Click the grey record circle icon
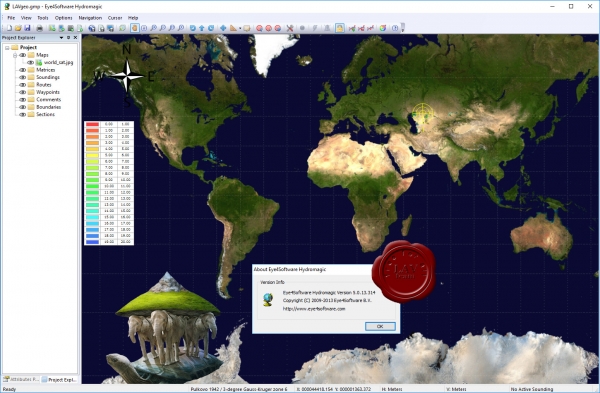This screenshot has width=600, height=393. click(x=302, y=28)
